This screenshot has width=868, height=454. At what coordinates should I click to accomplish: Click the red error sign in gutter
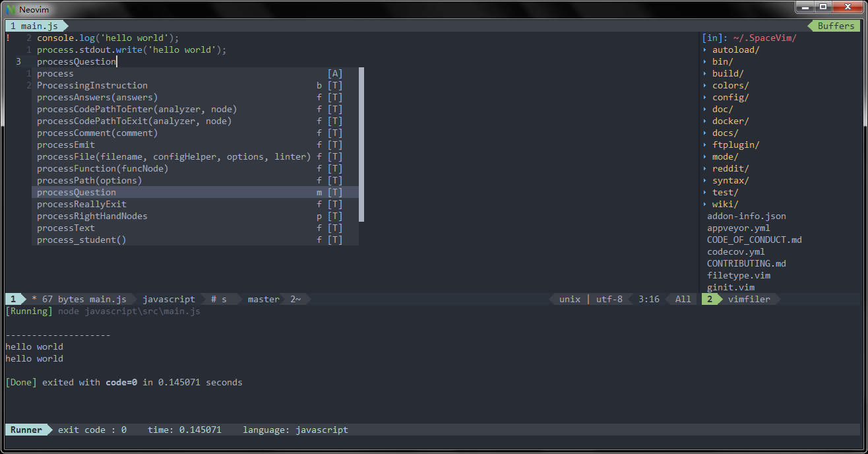8,38
